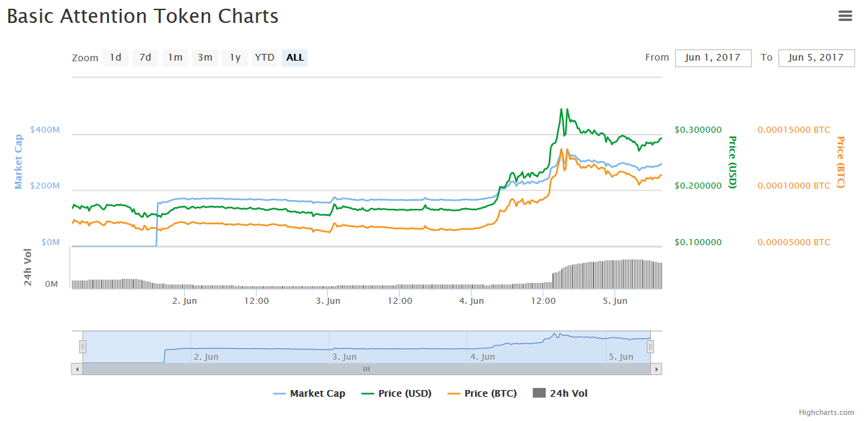This screenshot has width=868, height=421.
Task: Select the YTD zoom option
Action: click(264, 58)
